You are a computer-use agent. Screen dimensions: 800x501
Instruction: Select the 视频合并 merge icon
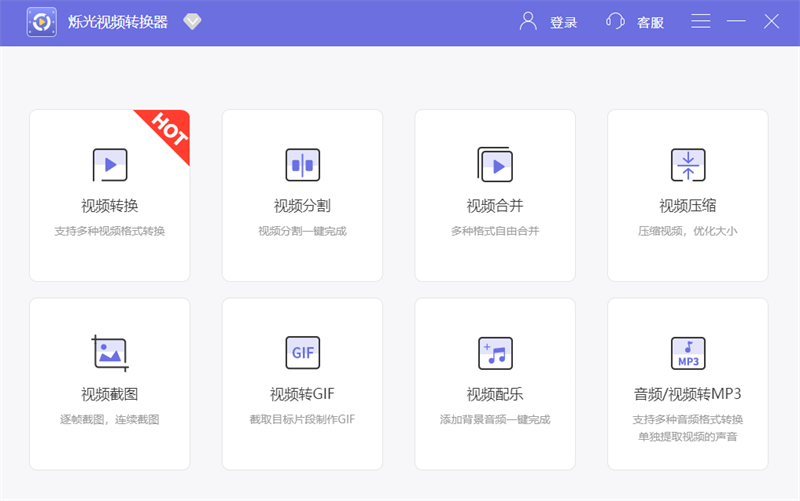495,164
